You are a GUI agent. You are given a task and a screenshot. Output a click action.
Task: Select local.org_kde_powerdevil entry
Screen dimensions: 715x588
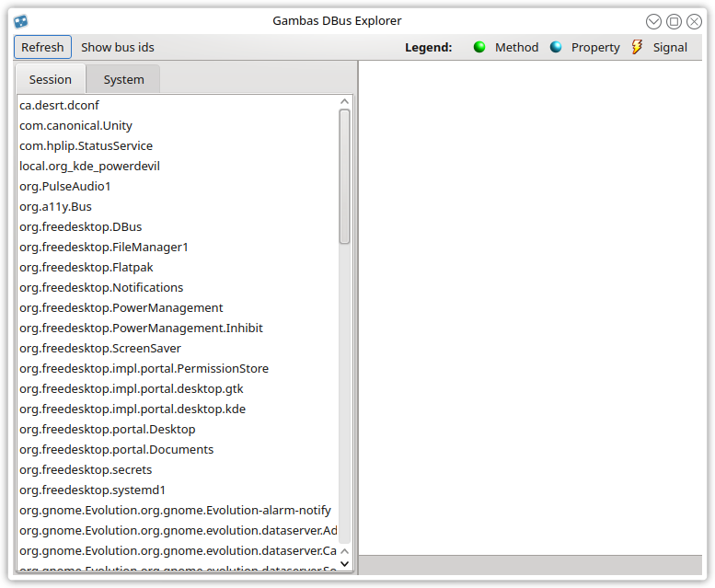point(178,166)
